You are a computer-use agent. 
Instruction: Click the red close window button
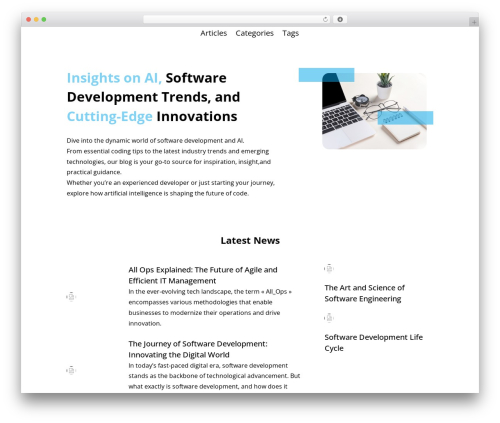(x=29, y=20)
